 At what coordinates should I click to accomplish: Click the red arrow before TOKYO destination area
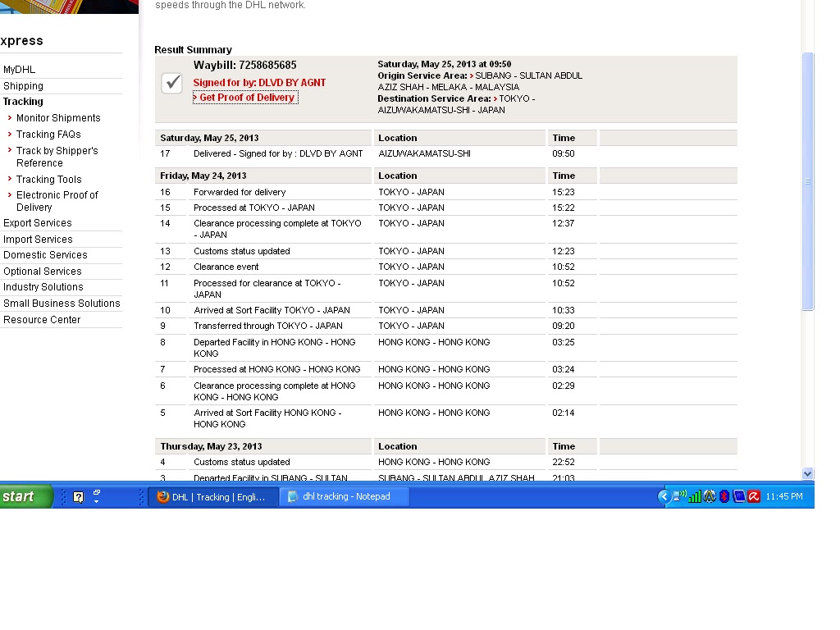[x=495, y=99]
